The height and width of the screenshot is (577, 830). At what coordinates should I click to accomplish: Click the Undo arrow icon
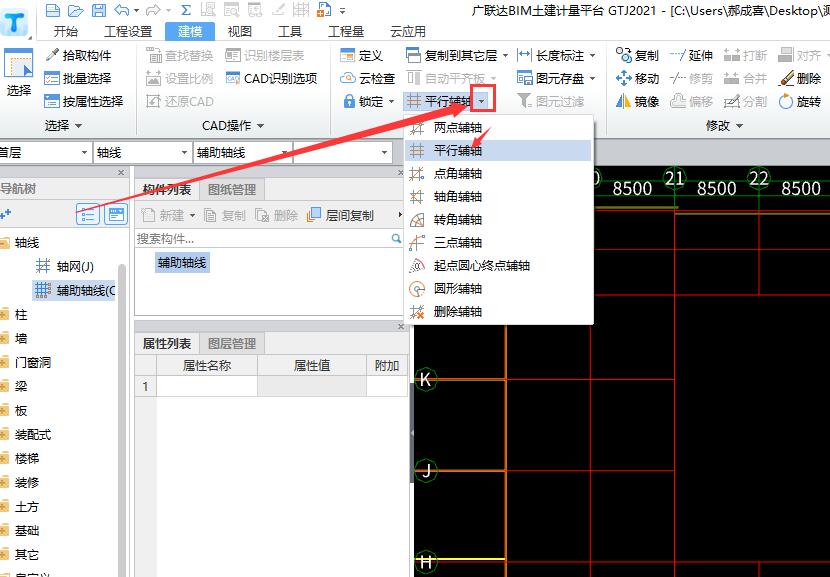(121, 10)
